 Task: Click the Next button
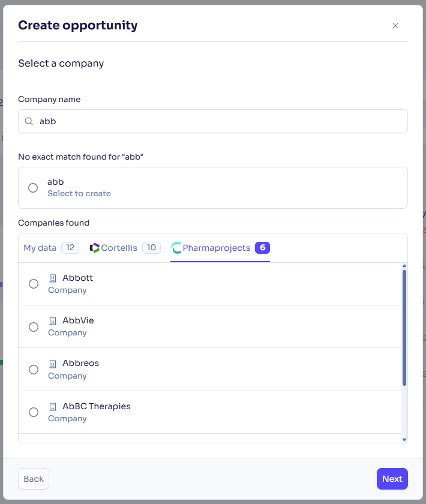pyautogui.click(x=392, y=479)
